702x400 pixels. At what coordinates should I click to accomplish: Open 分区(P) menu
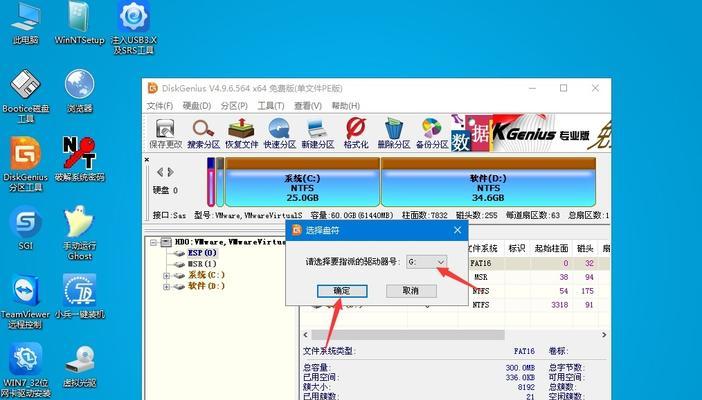(x=234, y=106)
